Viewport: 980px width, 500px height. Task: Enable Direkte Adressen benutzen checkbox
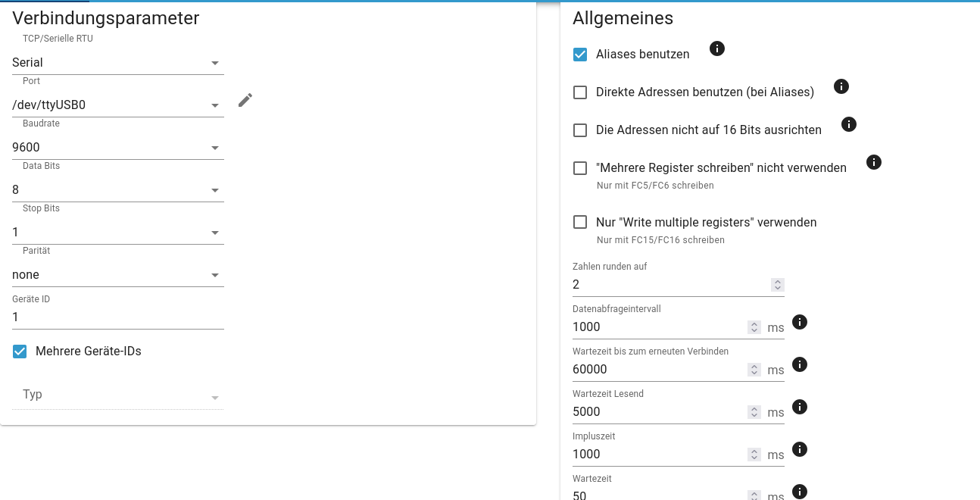pyautogui.click(x=580, y=92)
